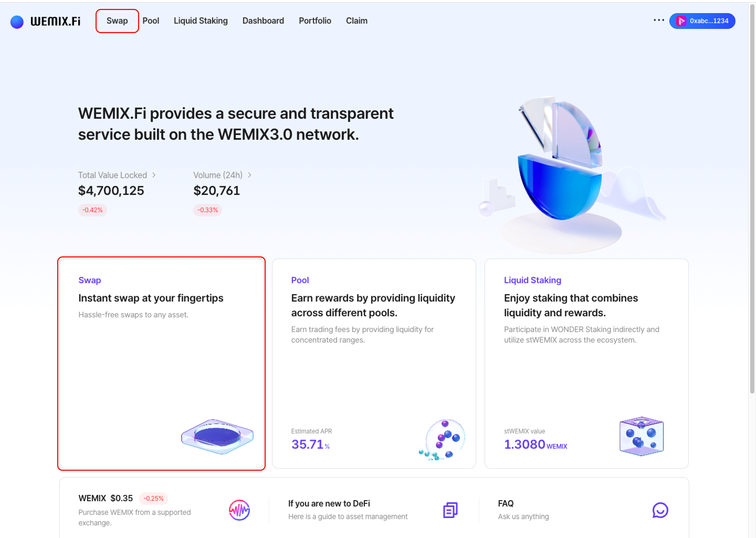Screen dimensions: 756x538
Task: Click the FAQ chat bubble icon
Action: click(x=660, y=510)
